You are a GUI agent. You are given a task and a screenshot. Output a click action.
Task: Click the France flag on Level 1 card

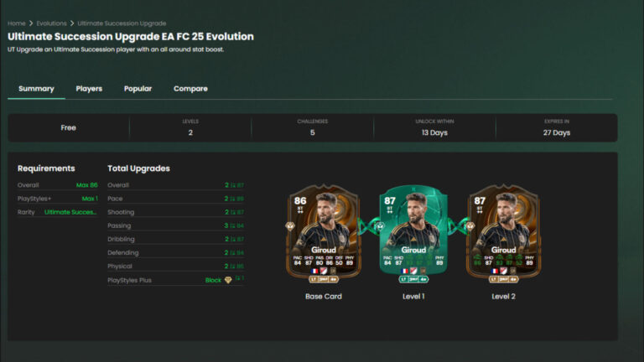[x=404, y=271]
